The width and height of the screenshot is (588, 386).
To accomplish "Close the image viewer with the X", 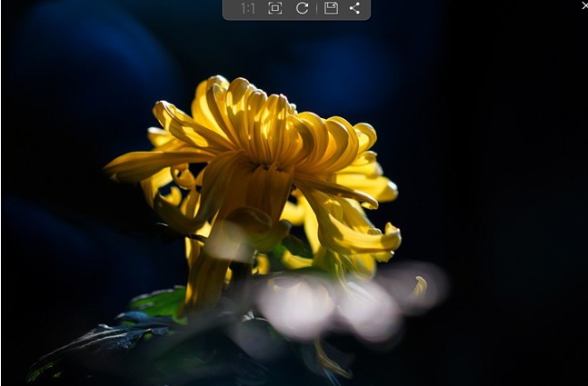I will (x=583, y=5).
